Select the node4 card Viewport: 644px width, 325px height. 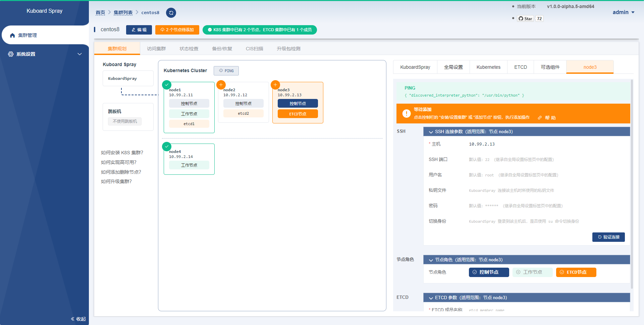[x=189, y=159]
